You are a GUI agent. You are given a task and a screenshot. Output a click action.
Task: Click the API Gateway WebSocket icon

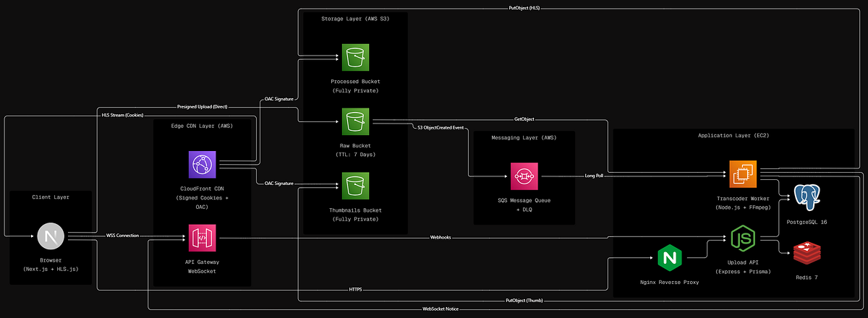coord(202,236)
